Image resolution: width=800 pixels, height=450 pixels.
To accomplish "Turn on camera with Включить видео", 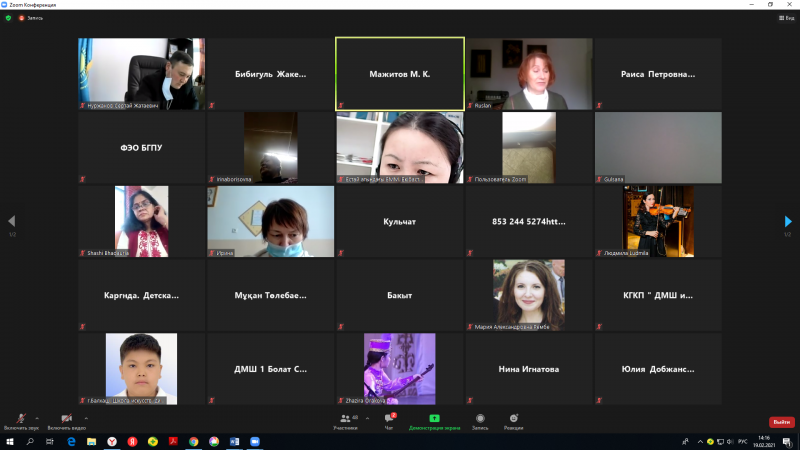I will pos(66,418).
